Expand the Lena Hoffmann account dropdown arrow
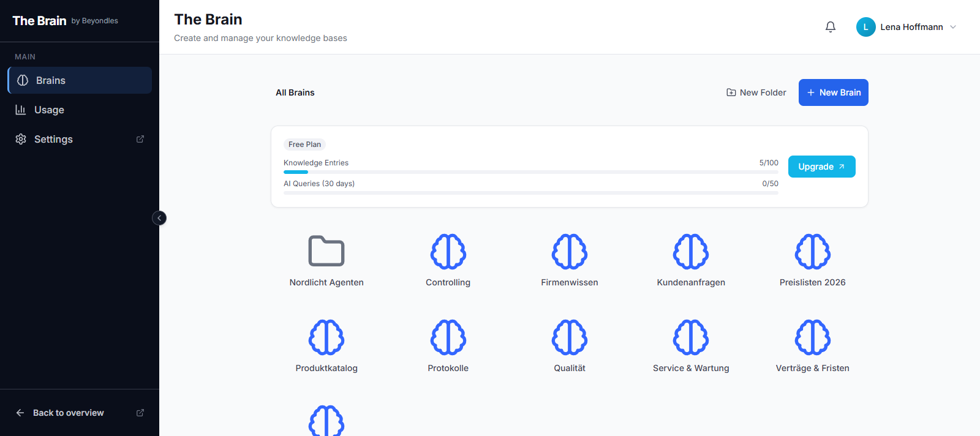This screenshot has height=436, width=980. [x=953, y=27]
